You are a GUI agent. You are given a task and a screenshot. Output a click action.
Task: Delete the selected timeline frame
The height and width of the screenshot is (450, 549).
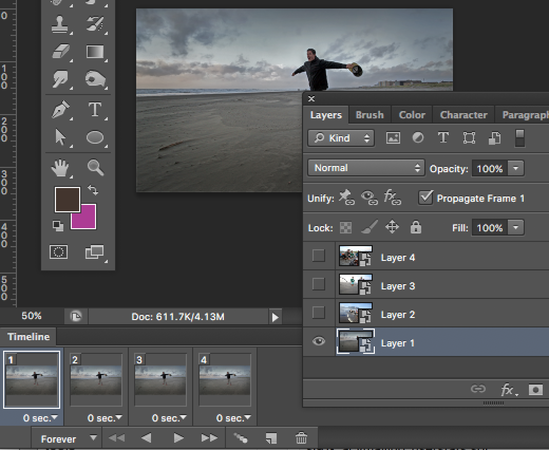[301, 438]
